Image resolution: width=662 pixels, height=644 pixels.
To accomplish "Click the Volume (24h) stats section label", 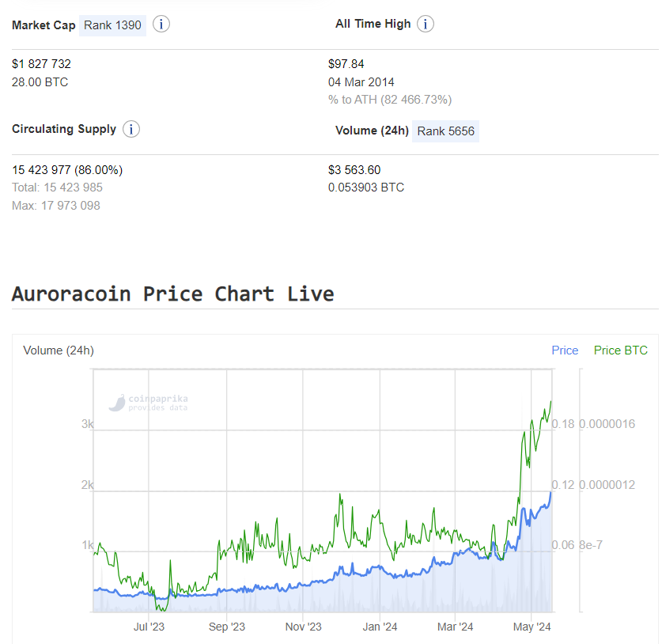I will [372, 131].
